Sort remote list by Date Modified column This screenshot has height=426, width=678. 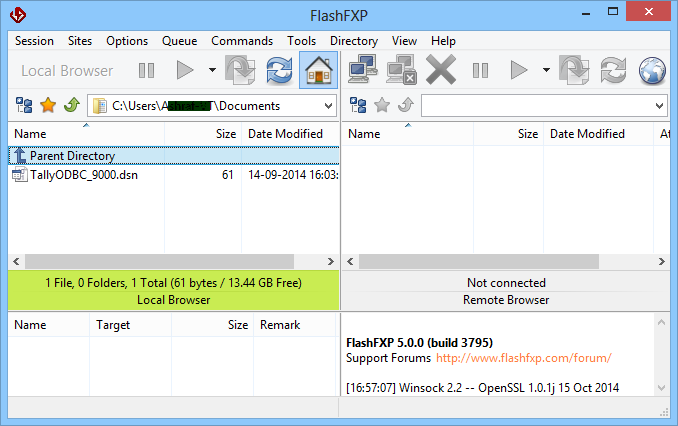tap(598, 134)
